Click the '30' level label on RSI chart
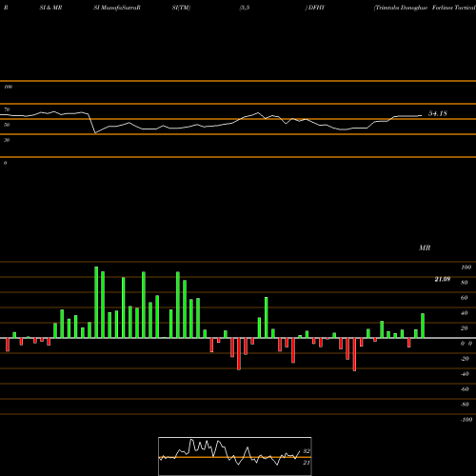The width and height of the screenshot is (476, 476). (7, 140)
